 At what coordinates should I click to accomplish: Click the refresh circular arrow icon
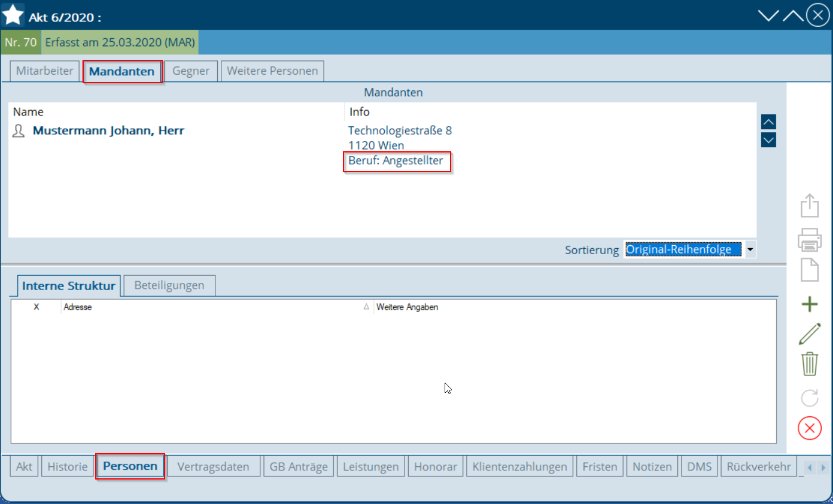(x=809, y=398)
